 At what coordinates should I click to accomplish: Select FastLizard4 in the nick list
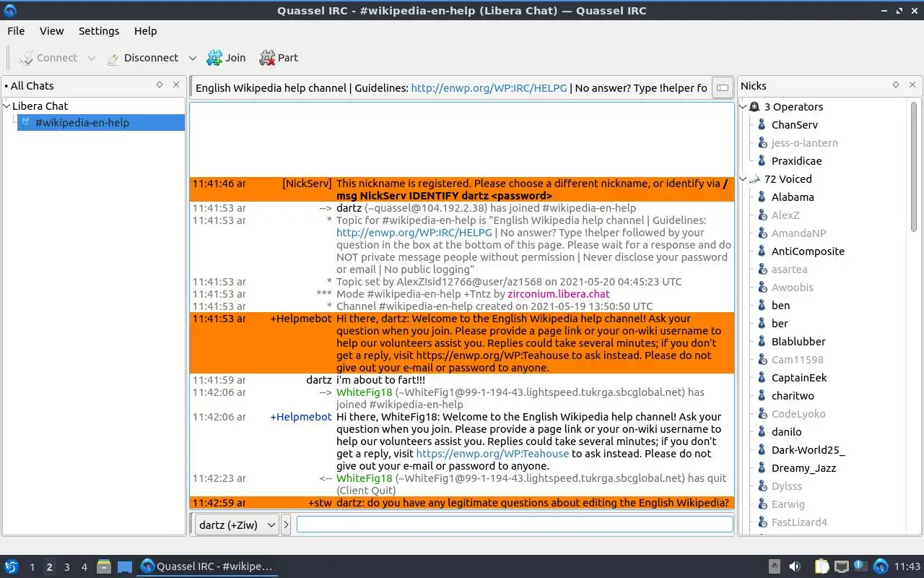[x=799, y=522]
